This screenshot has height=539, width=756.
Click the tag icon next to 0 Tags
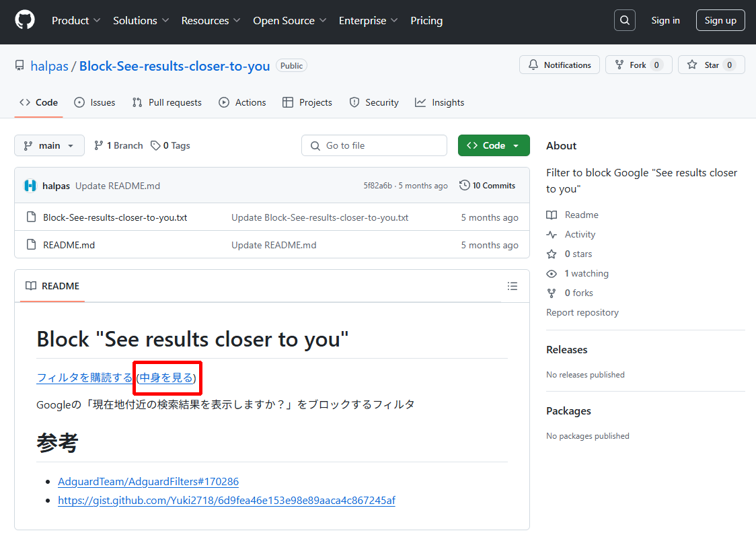click(x=155, y=145)
